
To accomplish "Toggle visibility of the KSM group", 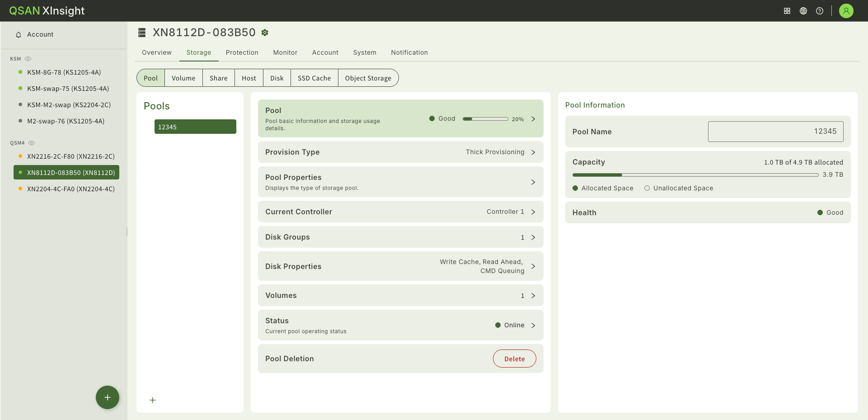I will 28,59.
